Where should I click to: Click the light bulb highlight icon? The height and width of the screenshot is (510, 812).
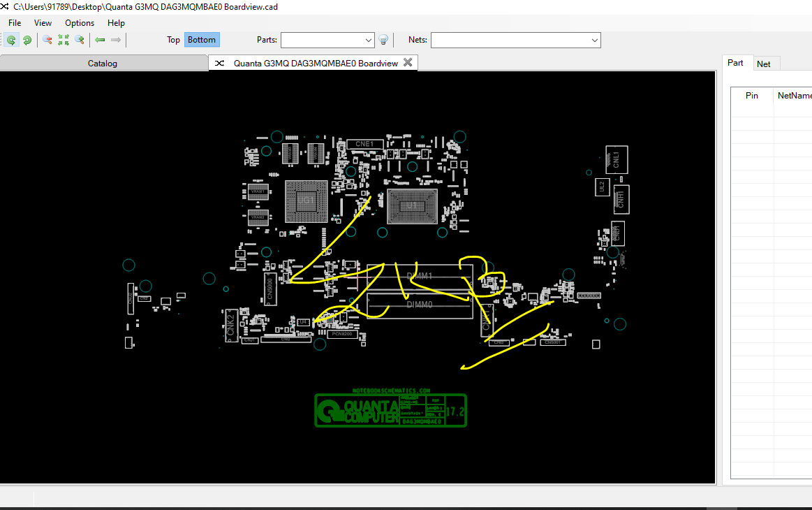pos(383,40)
